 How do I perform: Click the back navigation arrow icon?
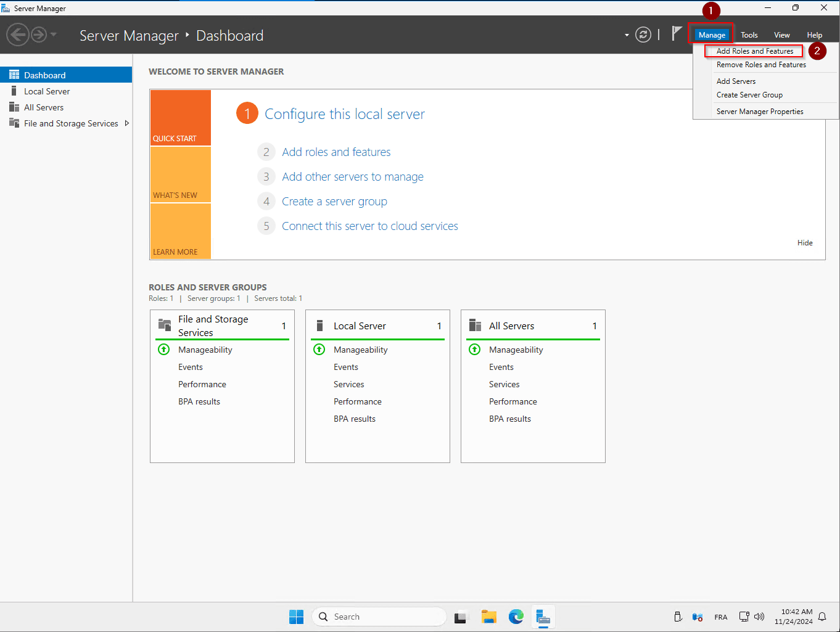tap(18, 35)
